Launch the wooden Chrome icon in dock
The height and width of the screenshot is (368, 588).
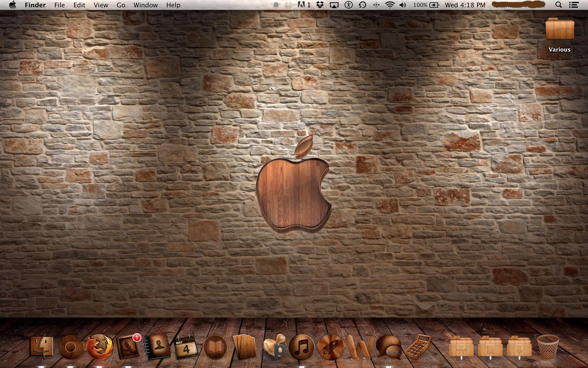(x=71, y=347)
